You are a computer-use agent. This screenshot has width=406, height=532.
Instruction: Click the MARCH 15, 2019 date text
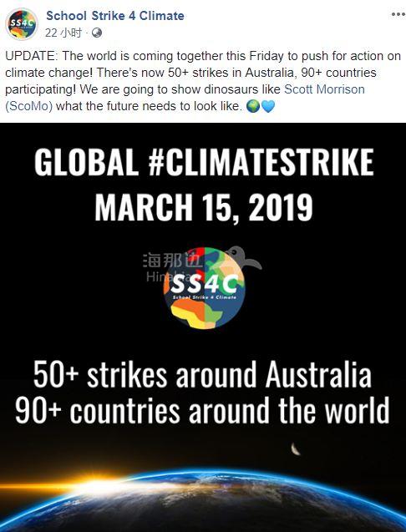coord(204,208)
